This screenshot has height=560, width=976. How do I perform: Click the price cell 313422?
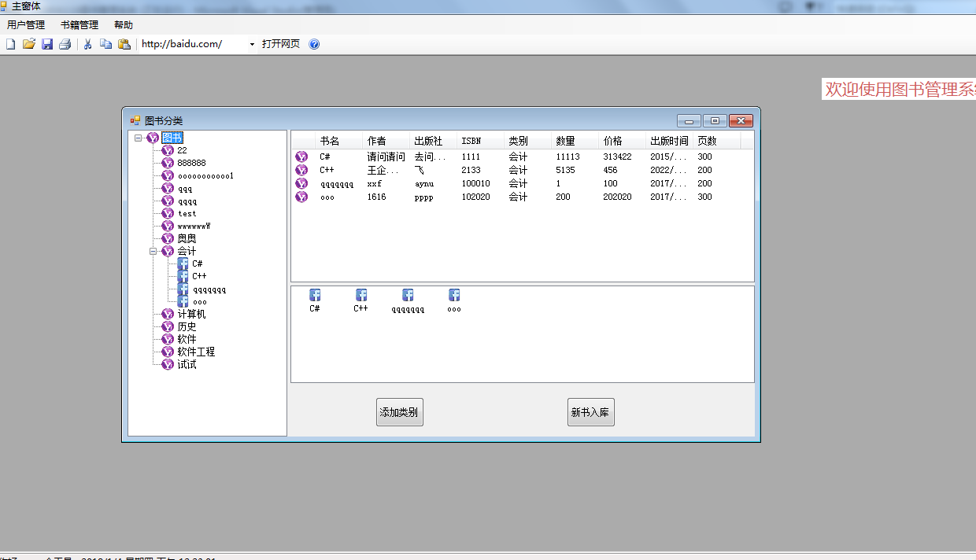click(617, 157)
